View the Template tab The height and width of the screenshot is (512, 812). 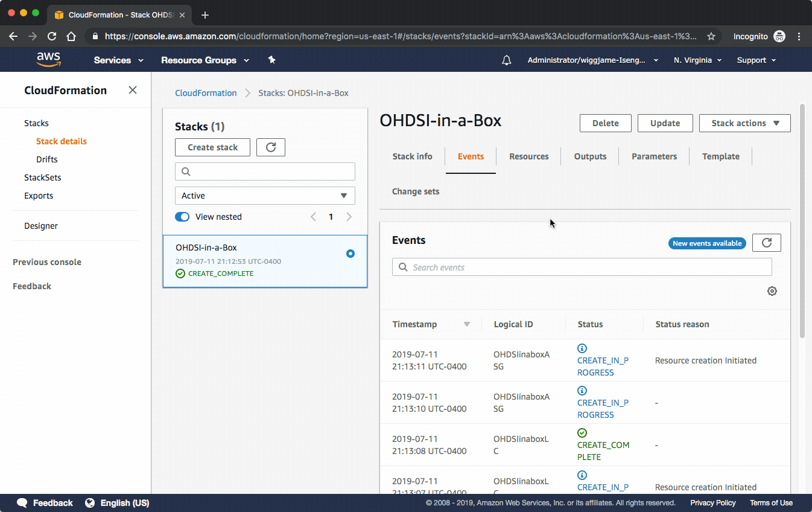click(x=721, y=156)
